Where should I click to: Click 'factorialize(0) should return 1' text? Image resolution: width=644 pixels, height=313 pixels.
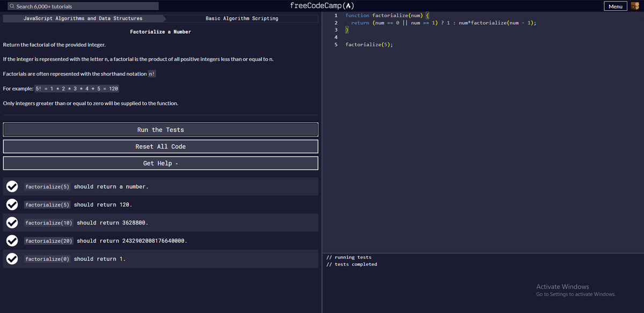tap(75, 259)
